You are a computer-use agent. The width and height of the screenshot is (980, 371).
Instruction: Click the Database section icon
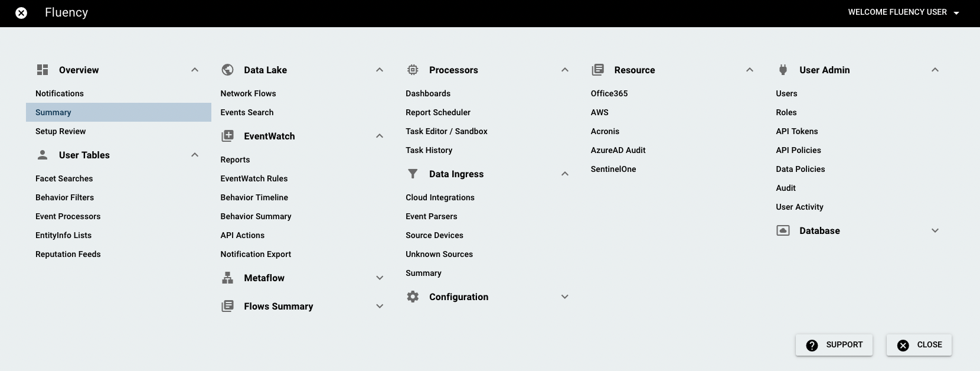[x=783, y=230]
